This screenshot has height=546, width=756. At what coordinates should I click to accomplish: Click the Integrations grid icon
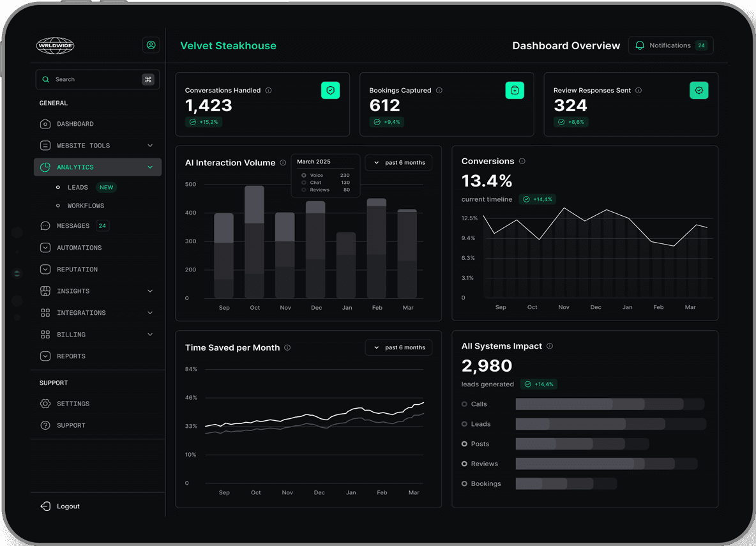click(45, 312)
